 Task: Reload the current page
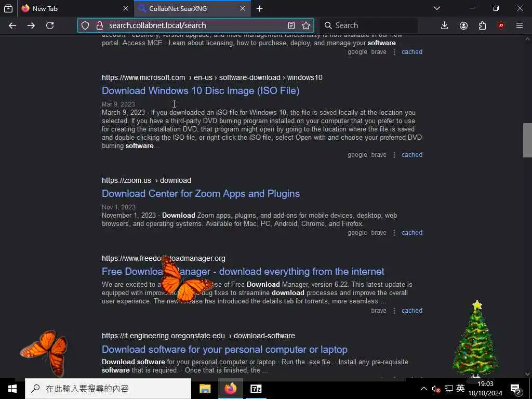(x=50, y=25)
